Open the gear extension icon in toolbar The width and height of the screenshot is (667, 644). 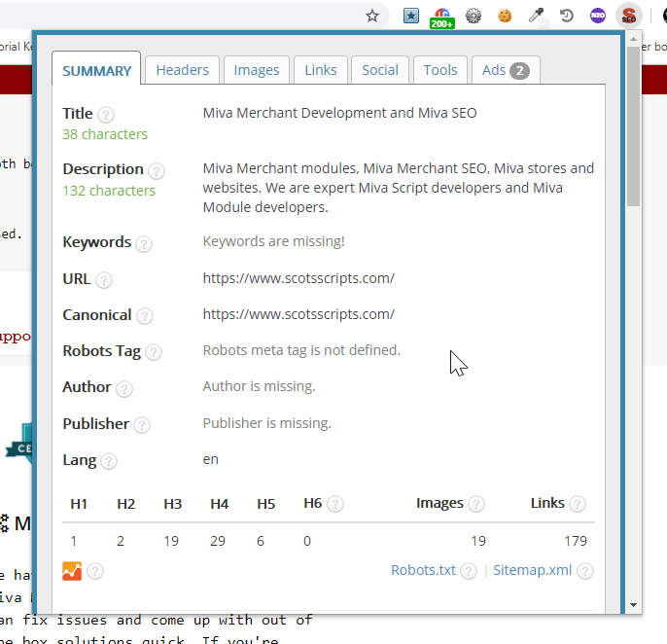point(474,16)
